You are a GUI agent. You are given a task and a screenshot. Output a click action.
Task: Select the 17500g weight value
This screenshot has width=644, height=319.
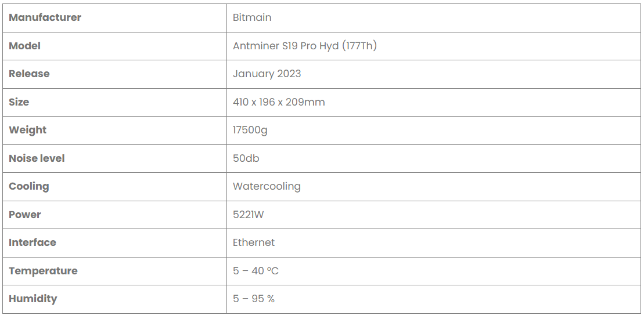250,130
